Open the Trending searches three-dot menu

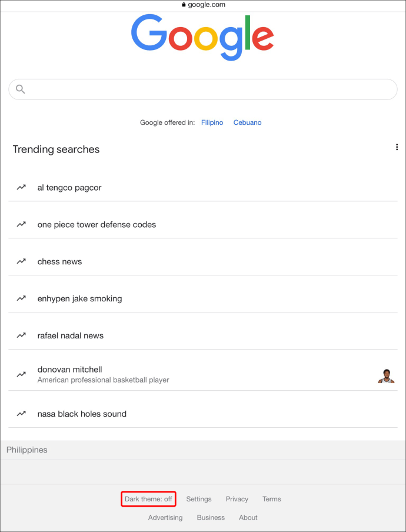pyautogui.click(x=397, y=147)
